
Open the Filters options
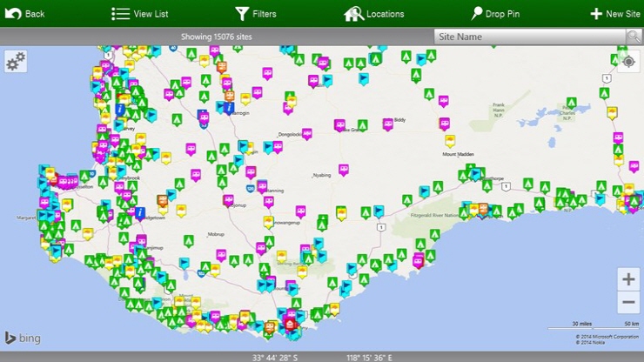(256, 13)
